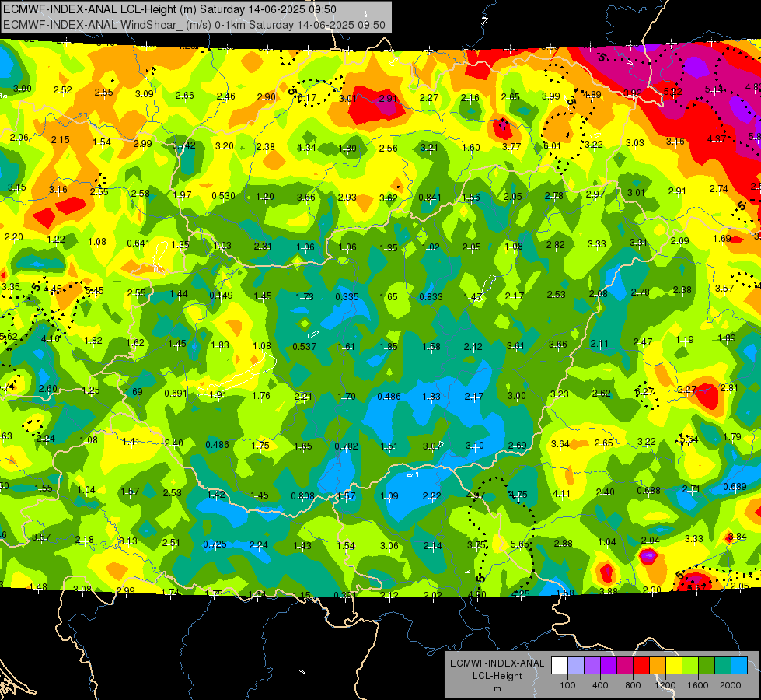This screenshot has height=700, width=761.
Task: Select the grid value 3.77
Action: pos(511,147)
